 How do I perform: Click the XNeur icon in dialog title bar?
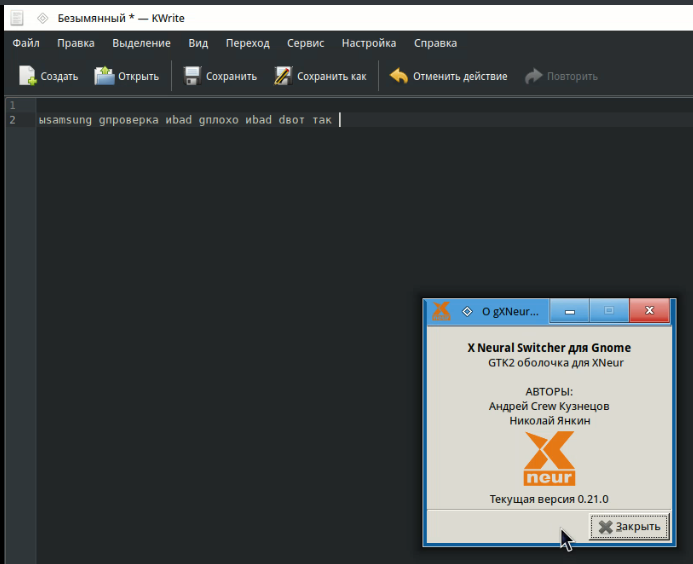(x=441, y=311)
